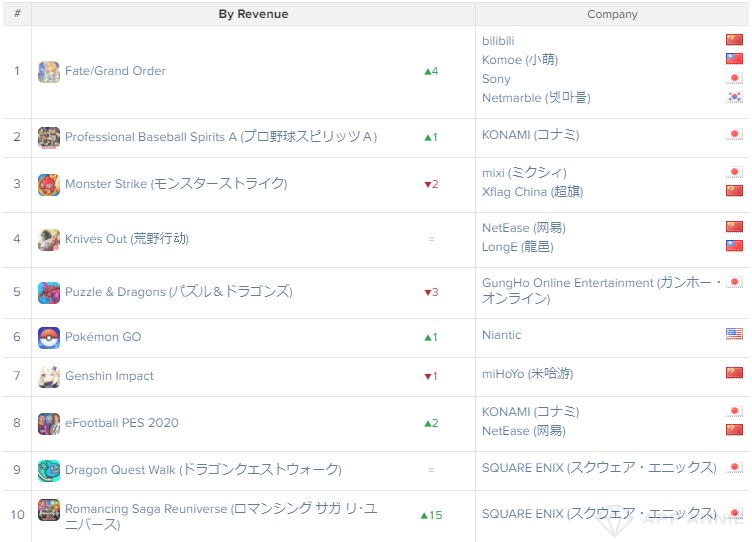The width and height of the screenshot is (752, 542).
Task: Click the Dragon Quest Walk app icon
Action: click(x=49, y=471)
